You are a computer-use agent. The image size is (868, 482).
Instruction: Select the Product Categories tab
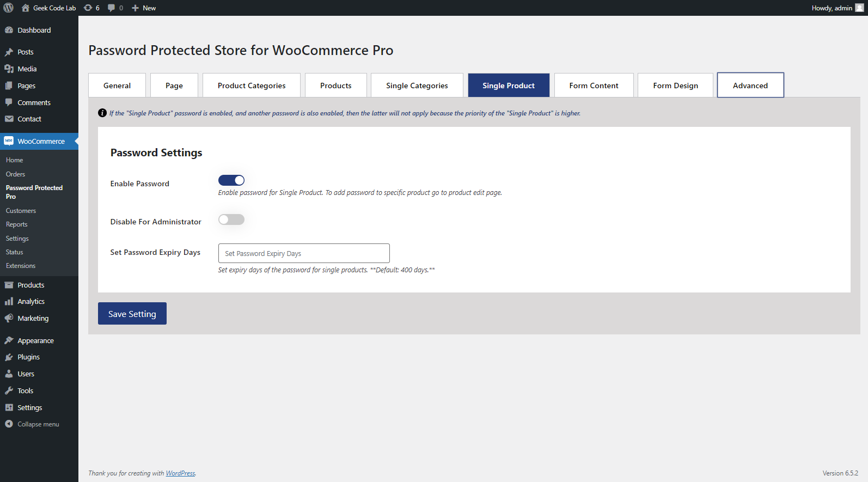(x=252, y=86)
